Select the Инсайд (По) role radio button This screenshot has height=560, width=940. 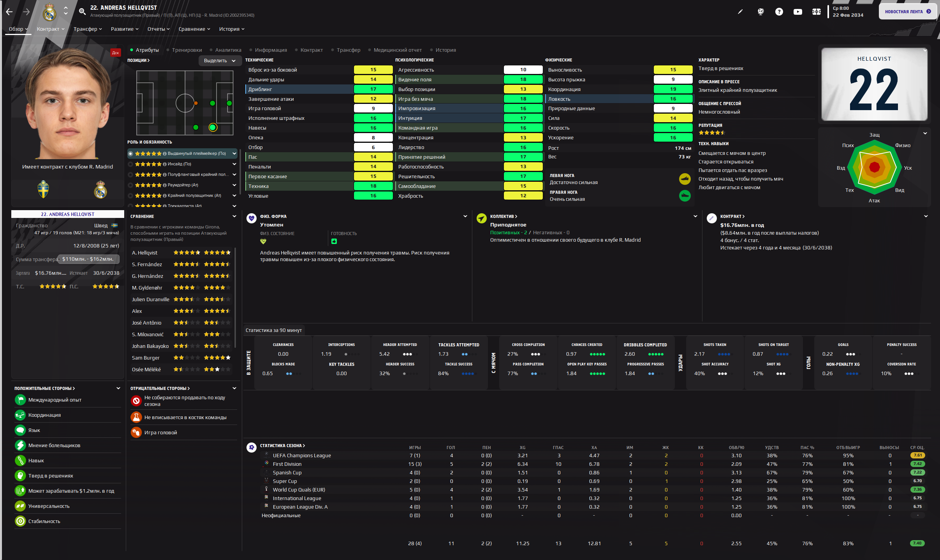131,164
